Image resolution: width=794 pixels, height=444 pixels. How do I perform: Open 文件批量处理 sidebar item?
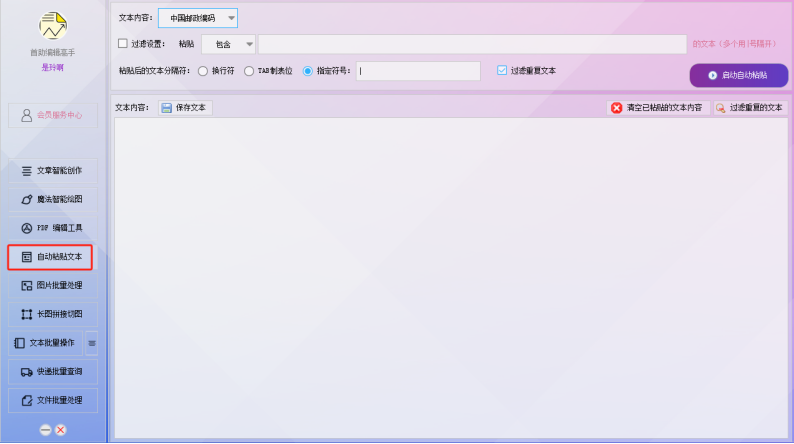(x=53, y=400)
